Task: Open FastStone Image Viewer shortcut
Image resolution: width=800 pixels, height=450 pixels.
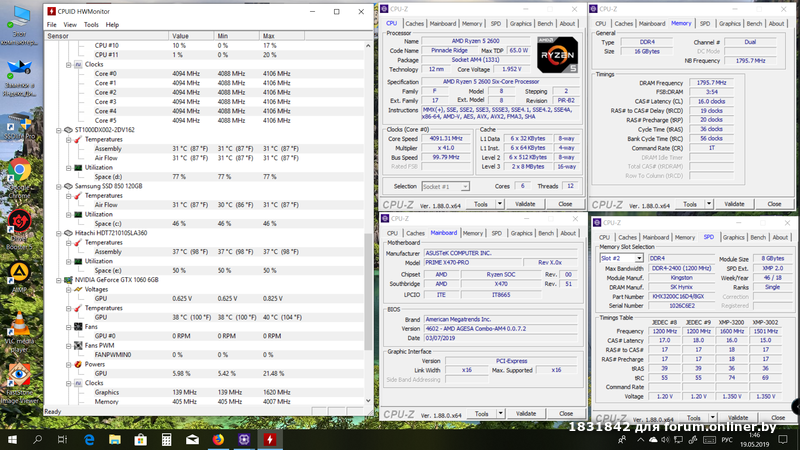Action: click(19, 384)
